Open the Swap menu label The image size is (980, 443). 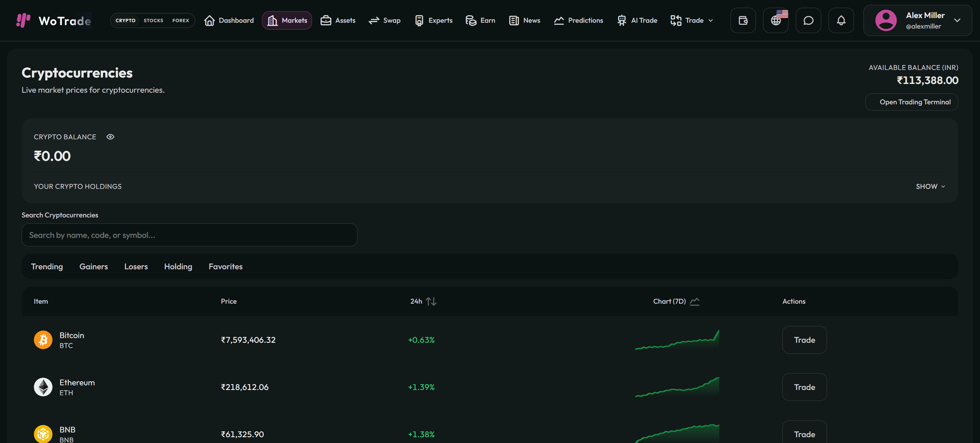click(392, 20)
